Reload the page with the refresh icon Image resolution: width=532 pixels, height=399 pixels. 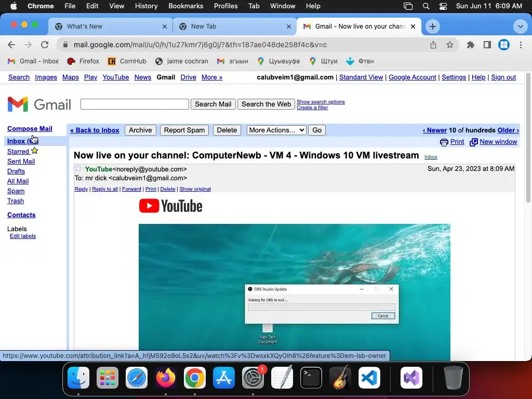(45, 45)
